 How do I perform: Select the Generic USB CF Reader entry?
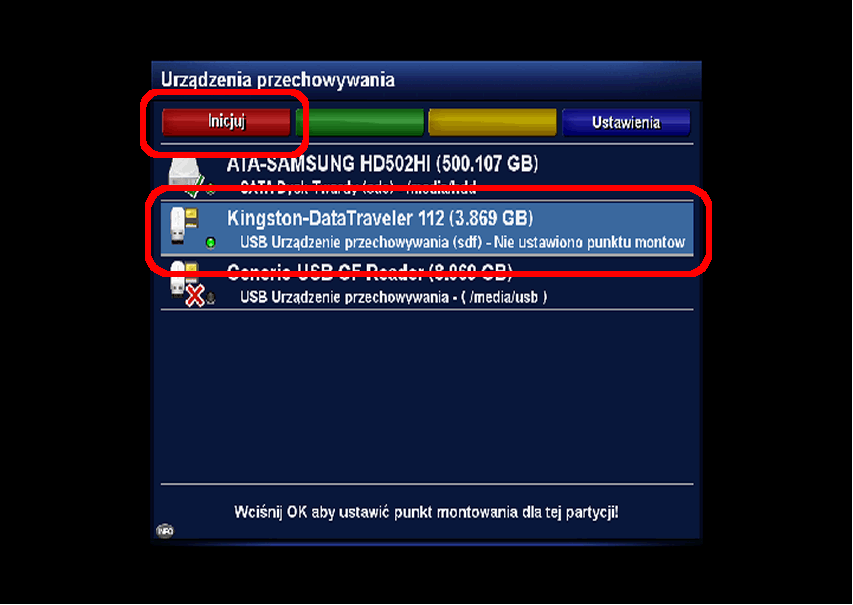click(x=427, y=283)
